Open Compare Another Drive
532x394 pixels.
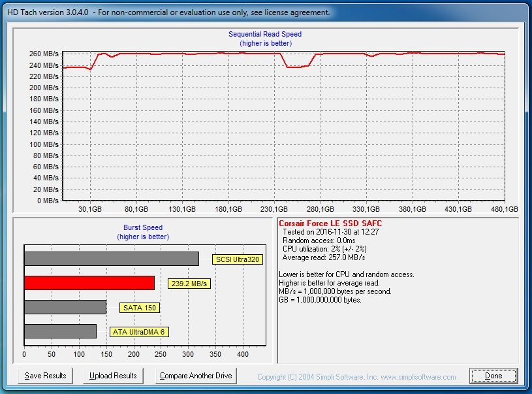click(196, 376)
